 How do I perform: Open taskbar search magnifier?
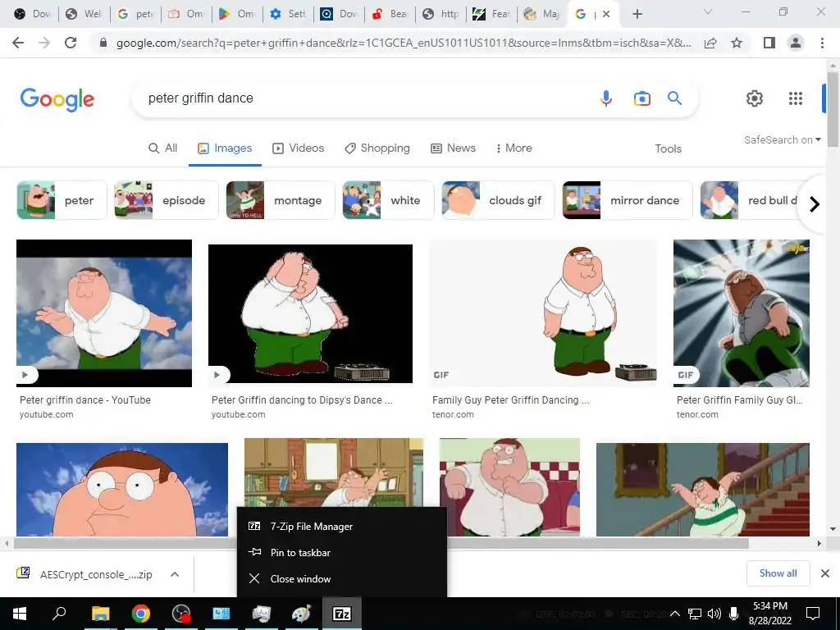pos(59,614)
